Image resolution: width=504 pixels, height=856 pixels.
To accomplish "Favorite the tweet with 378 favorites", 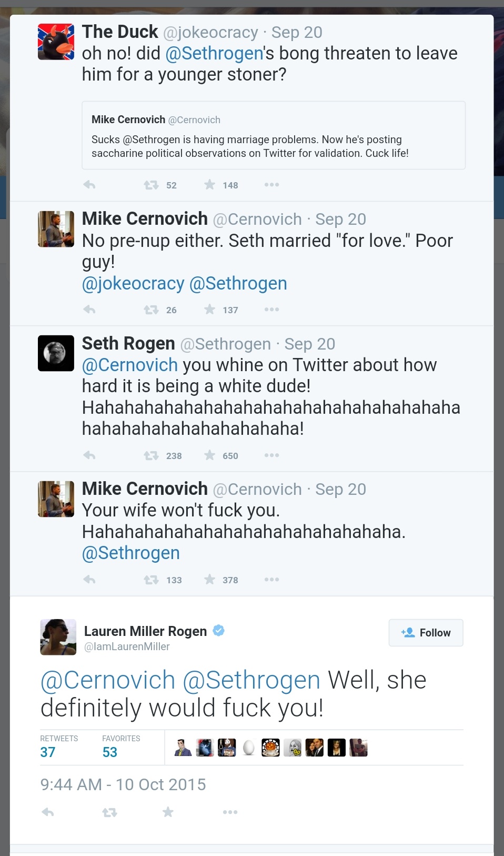I will (x=210, y=580).
